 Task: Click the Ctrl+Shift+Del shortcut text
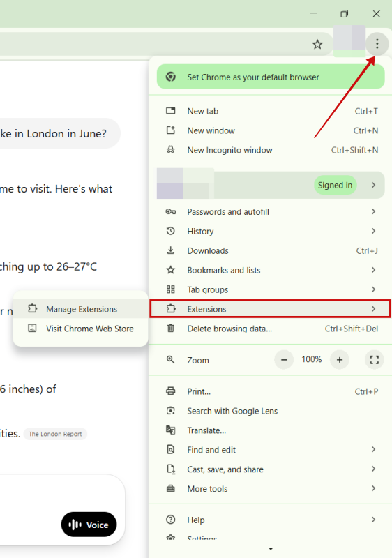tap(352, 329)
